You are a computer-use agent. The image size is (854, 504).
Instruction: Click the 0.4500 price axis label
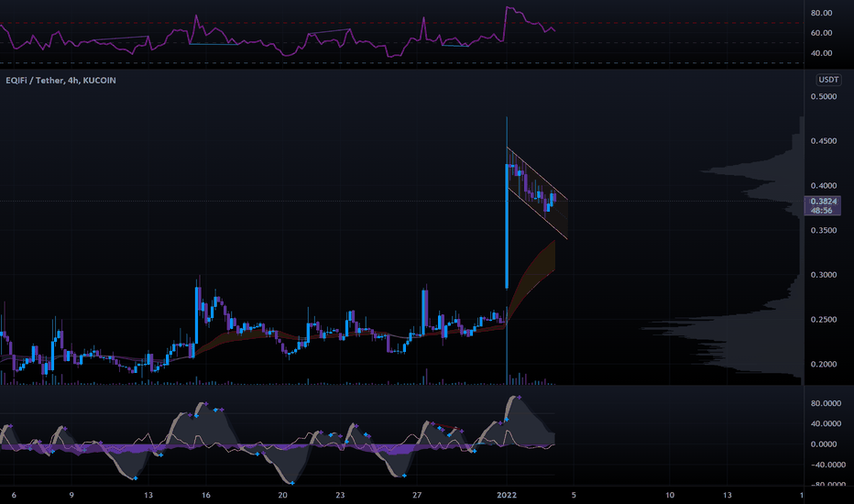824,141
